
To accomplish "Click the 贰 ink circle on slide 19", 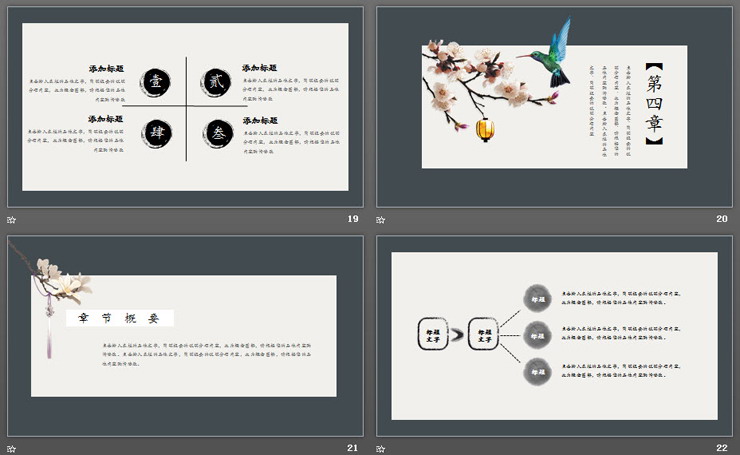I will (216, 82).
